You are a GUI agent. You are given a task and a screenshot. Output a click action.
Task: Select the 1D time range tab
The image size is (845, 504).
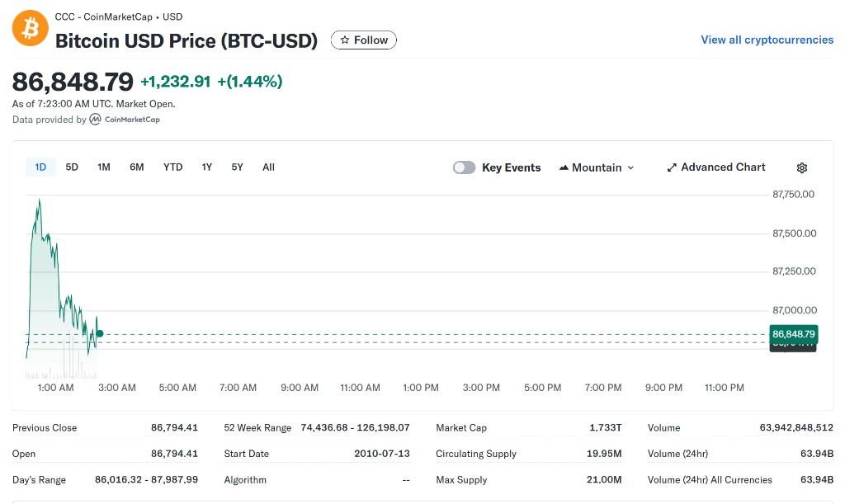click(40, 167)
